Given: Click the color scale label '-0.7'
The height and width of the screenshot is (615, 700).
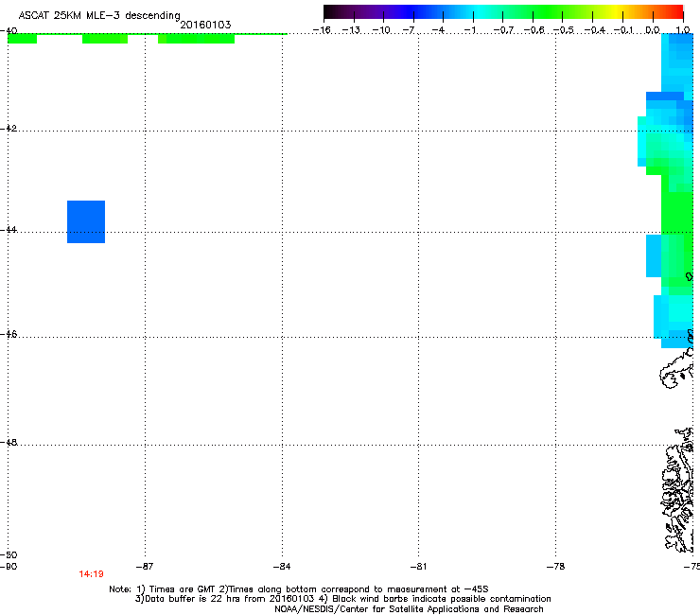Looking at the screenshot, I should tap(503, 30).
